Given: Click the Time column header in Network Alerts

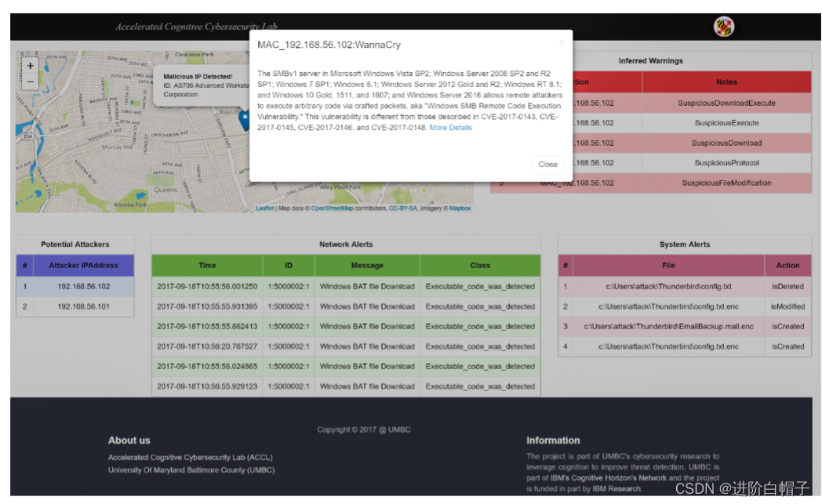Looking at the screenshot, I should [208, 267].
